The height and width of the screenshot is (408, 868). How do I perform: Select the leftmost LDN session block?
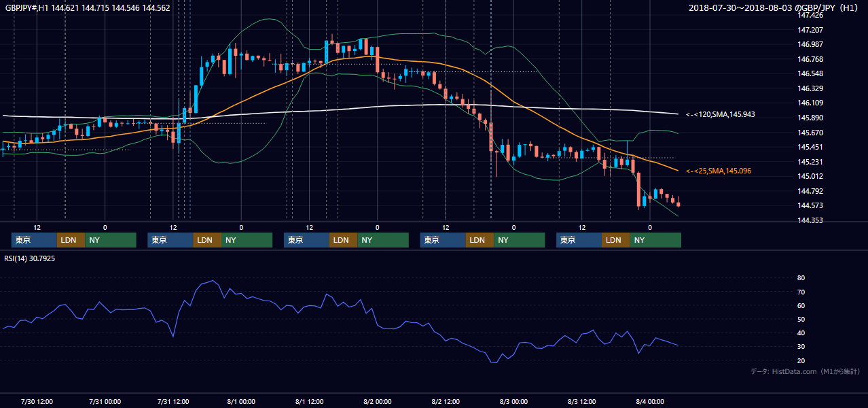(x=71, y=240)
